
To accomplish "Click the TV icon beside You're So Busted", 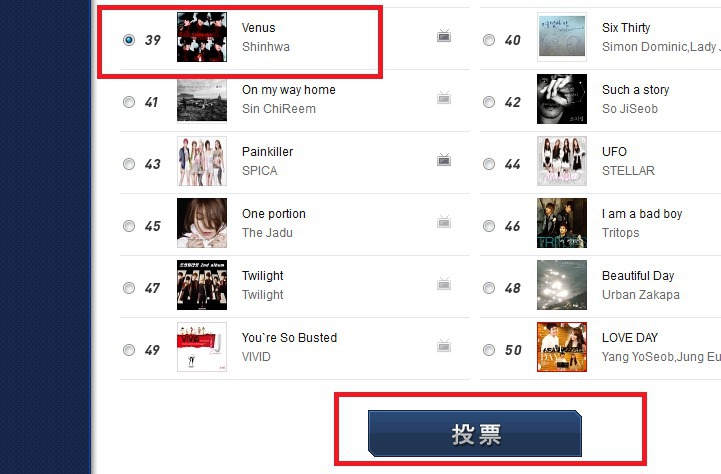I will 444,346.
